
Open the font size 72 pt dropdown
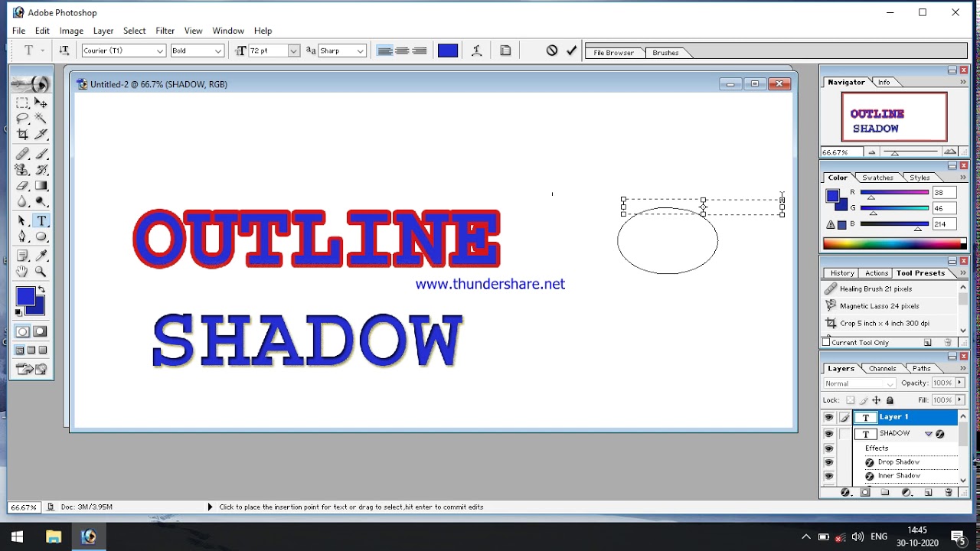tap(293, 51)
